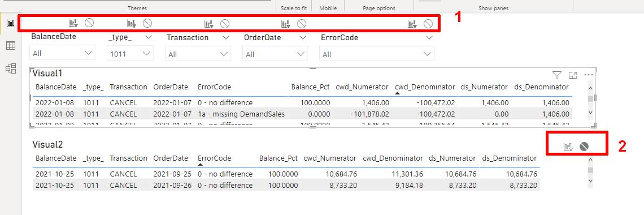Select '1a - missing DemandSales' cell in Visual1
644x215 pixels.
point(241,114)
